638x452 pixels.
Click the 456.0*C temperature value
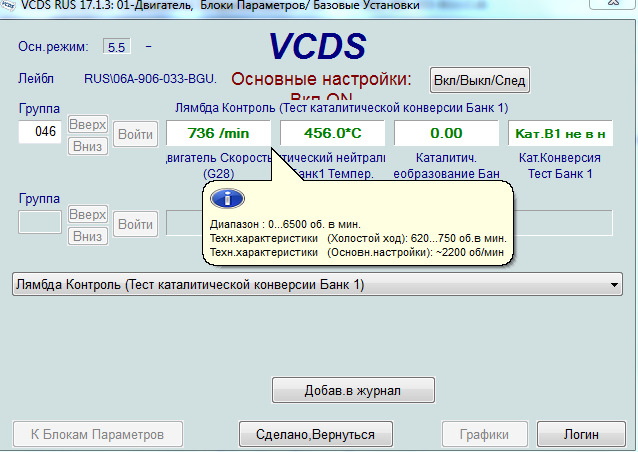click(332, 133)
